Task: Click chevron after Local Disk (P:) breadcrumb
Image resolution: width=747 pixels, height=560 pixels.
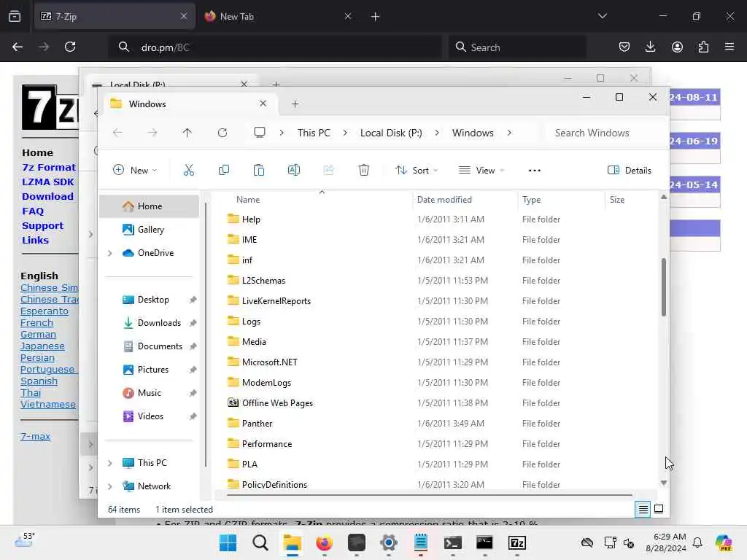Action: click(437, 133)
